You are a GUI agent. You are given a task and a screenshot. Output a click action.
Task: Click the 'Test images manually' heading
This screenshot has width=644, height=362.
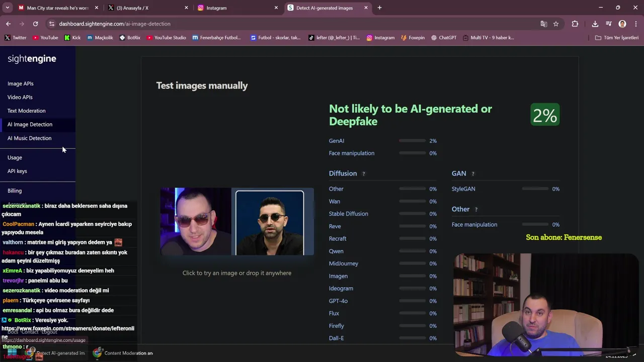202,85
